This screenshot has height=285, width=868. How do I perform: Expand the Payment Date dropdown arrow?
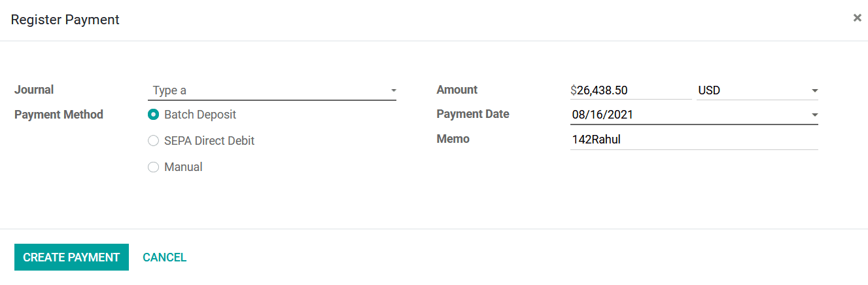click(x=814, y=115)
